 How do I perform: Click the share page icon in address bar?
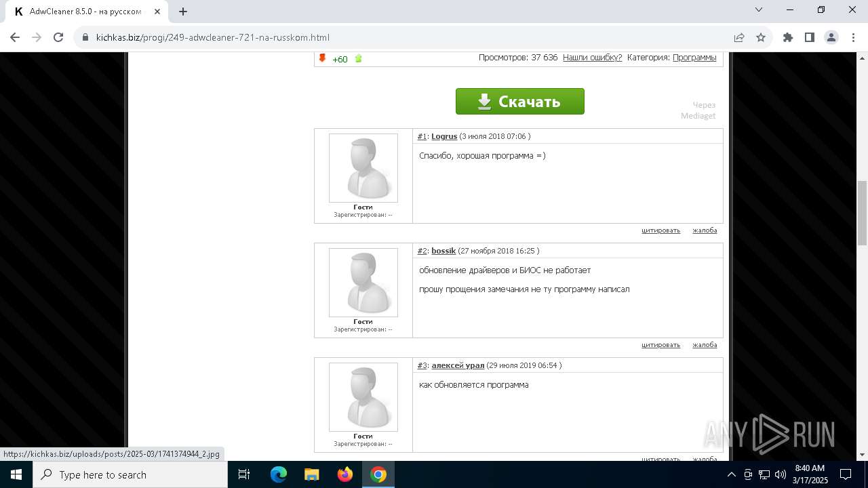pyautogui.click(x=739, y=37)
